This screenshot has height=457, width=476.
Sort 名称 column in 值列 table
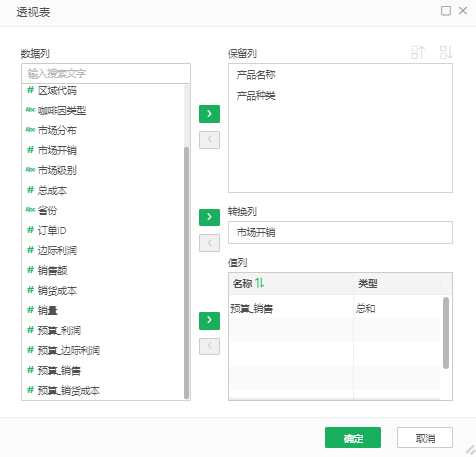pos(260,283)
